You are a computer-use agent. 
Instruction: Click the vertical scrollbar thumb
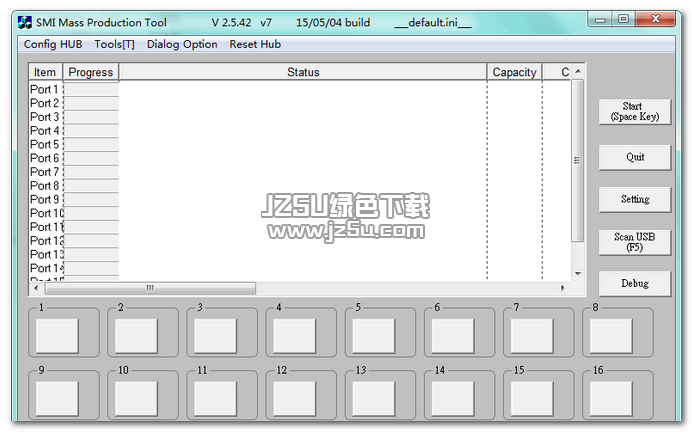tap(577, 160)
